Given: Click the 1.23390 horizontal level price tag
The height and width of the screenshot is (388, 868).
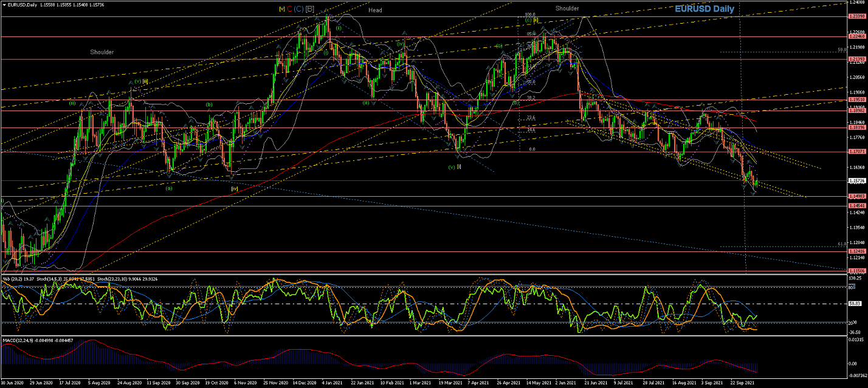Looking at the screenshot, I should 856,16.
